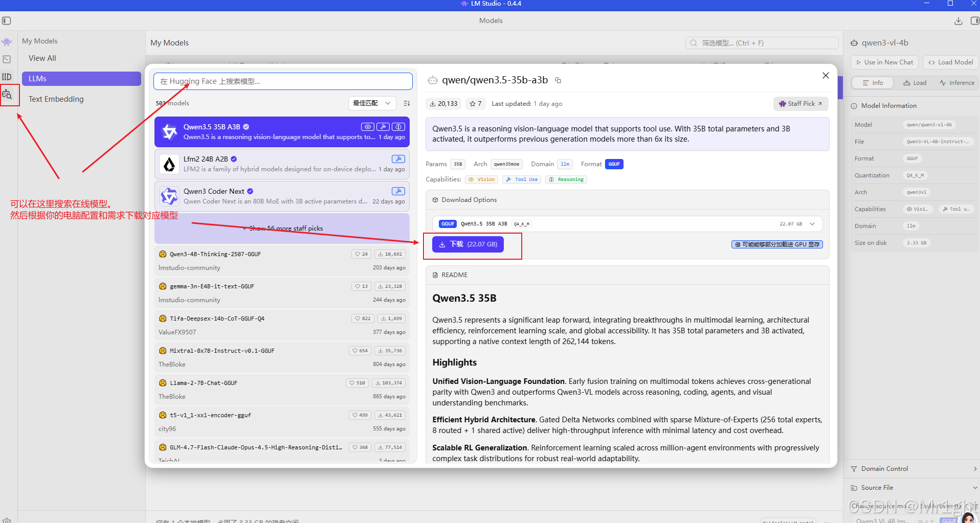Click the Hugging Face model search field
This screenshot has width=980, height=523.
tap(283, 81)
